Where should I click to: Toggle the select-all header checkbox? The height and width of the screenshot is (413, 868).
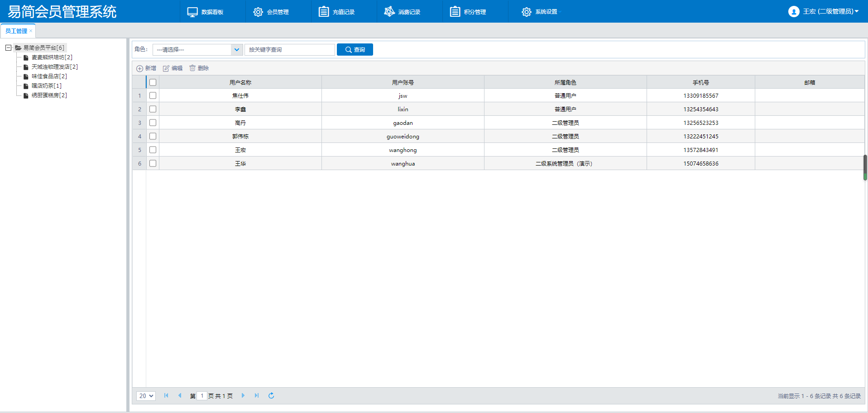[x=153, y=82]
